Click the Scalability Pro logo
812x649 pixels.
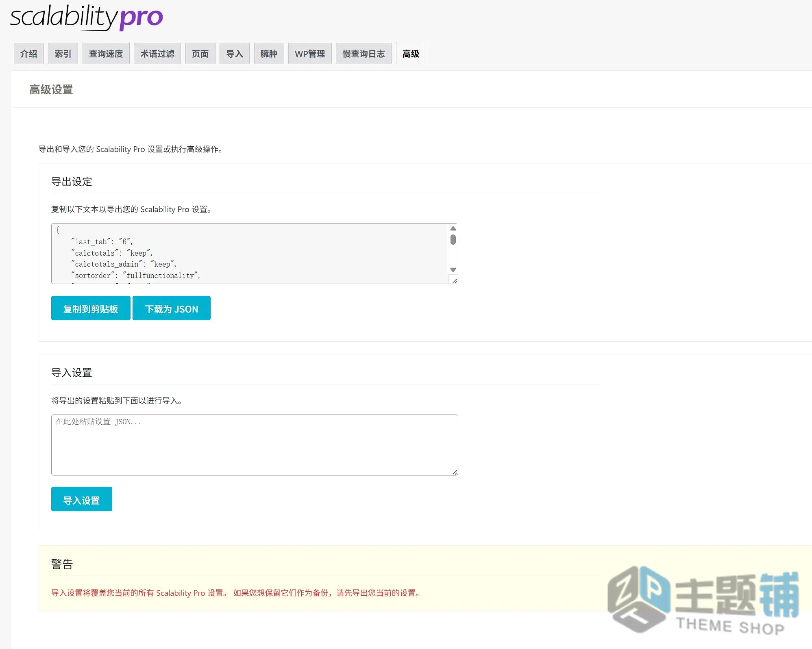pos(86,17)
